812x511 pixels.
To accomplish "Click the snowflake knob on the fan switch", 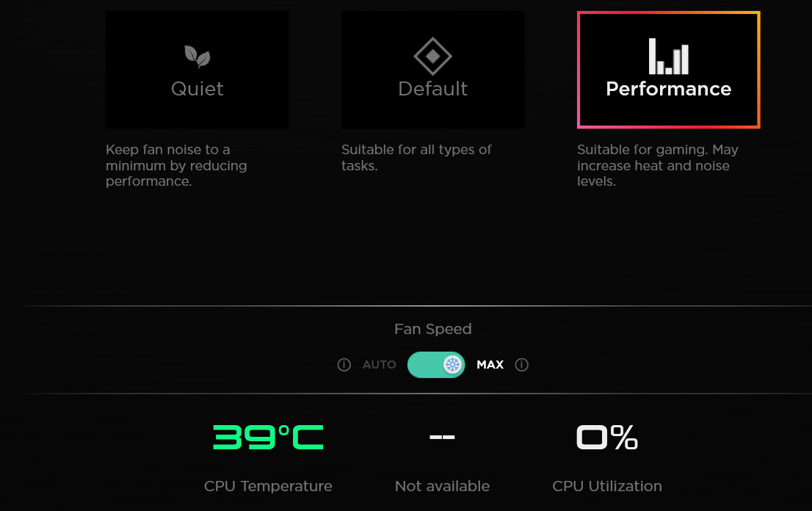I will pos(452,365).
